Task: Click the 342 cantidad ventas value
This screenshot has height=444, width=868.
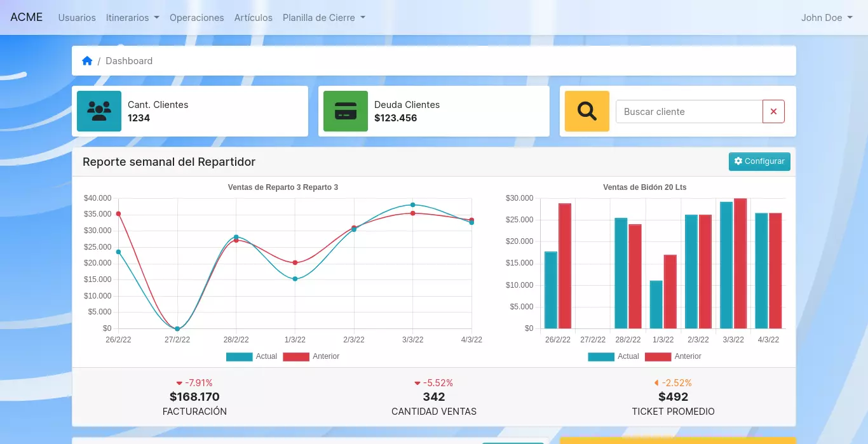Action: pos(434,397)
